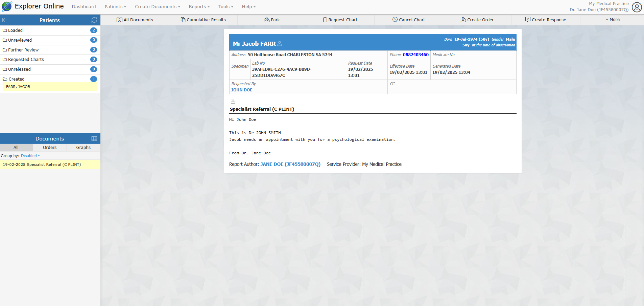Open the Reports menu
Screen dimensions: 644x306
[x=199, y=6]
